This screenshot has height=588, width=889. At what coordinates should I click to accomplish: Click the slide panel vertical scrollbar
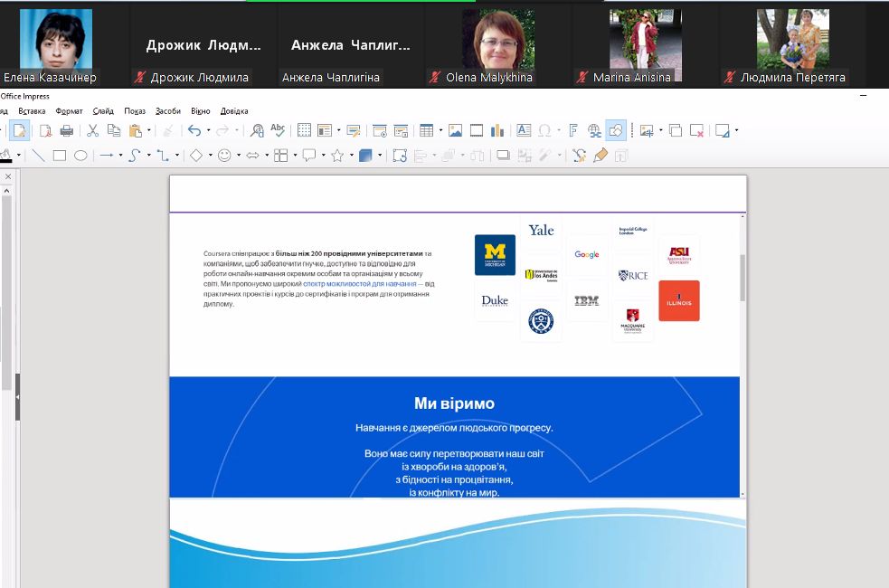[x=6, y=292]
